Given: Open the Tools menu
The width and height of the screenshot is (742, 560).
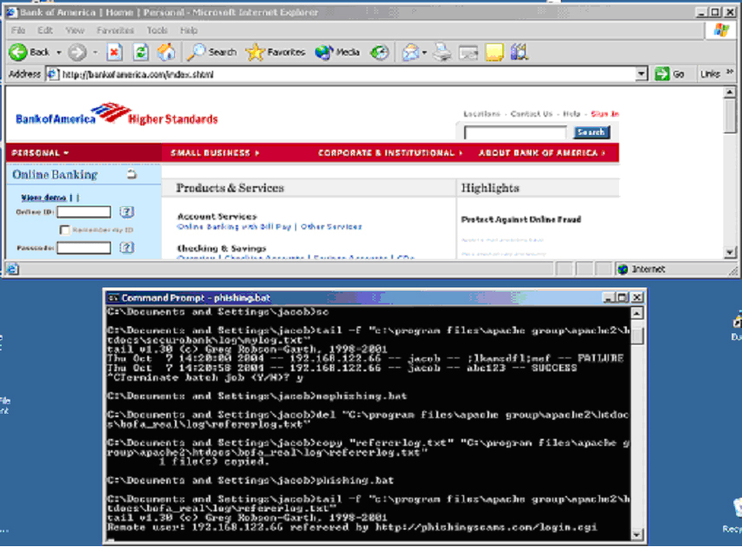Looking at the screenshot, I should point(157,30).
